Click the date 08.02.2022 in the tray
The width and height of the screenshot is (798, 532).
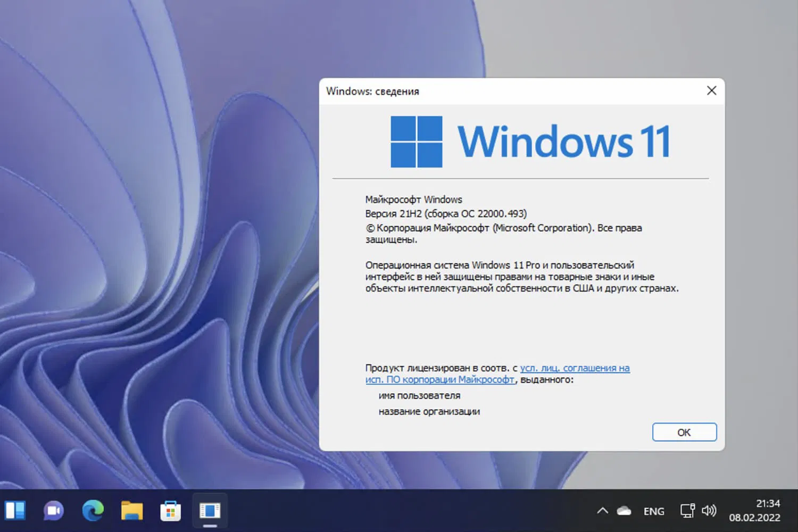755,517
